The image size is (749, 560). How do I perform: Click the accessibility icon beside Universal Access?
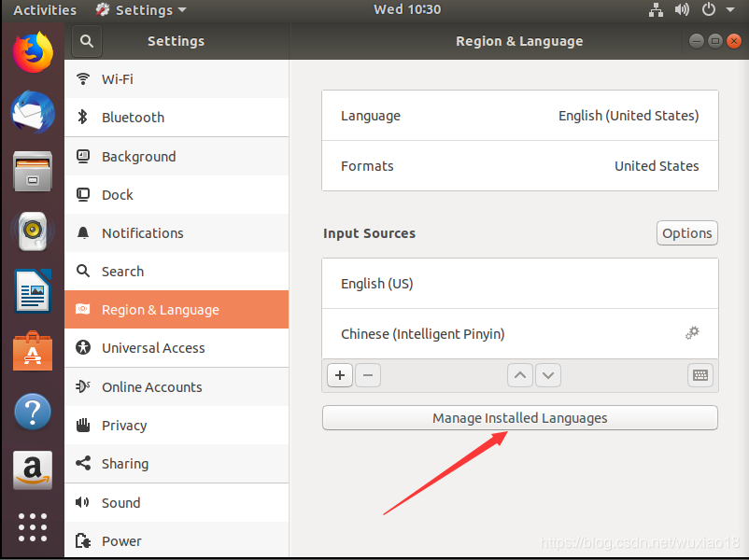(83, 347)
